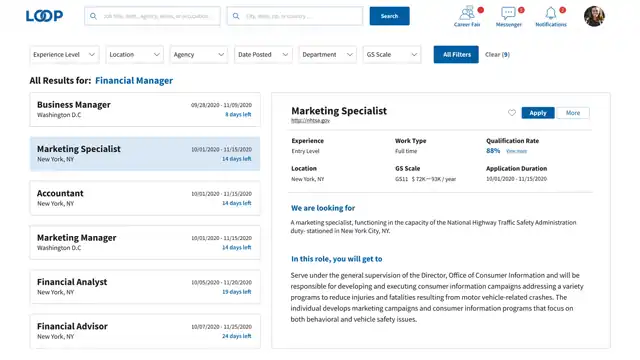Click '19 days left' on Financial Analyst
Screen dimensions: 640x360
click(x=237, y=292)
